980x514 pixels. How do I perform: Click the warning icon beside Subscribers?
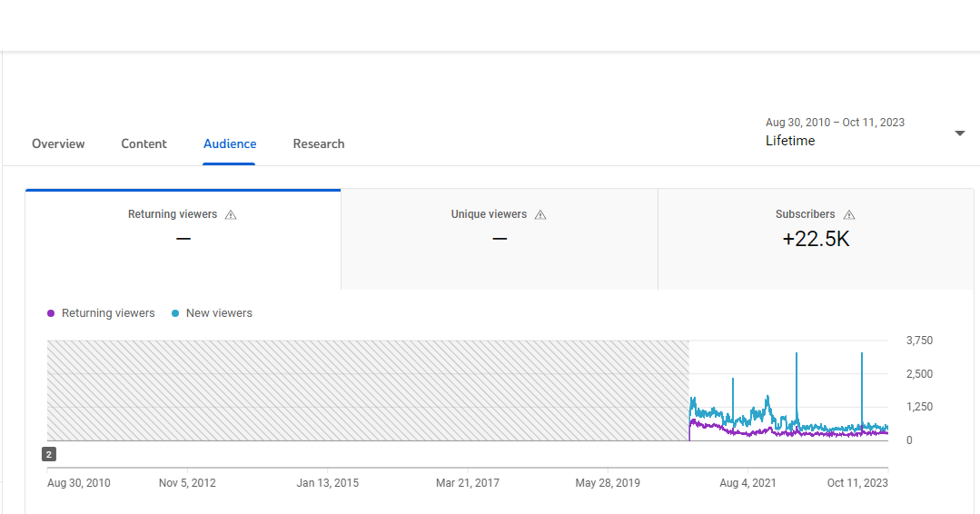(x=848, y=215)
